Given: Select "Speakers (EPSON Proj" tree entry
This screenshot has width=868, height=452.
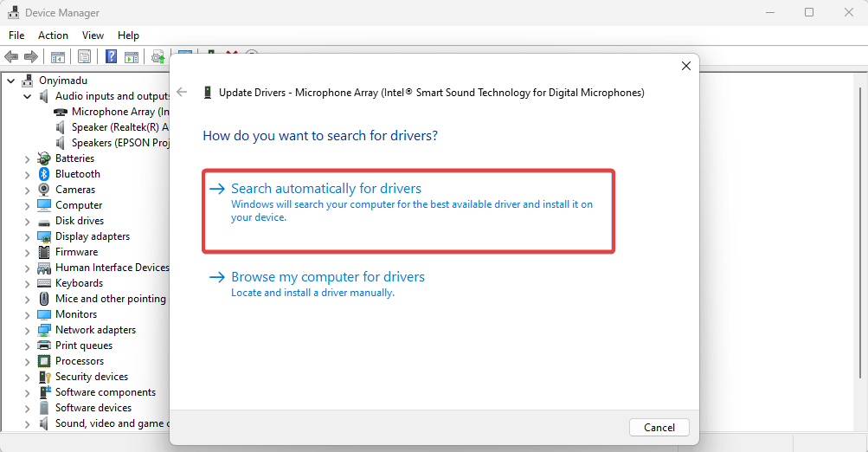Looking at the screenshot, I should (x=120, y=143).
